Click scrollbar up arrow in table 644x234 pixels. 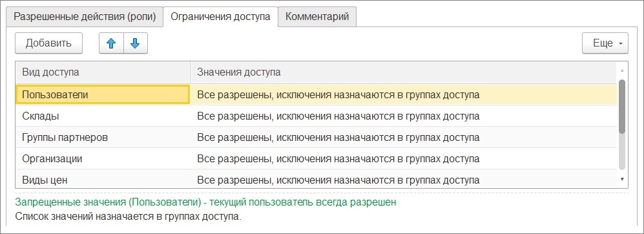(x=622, y=70)
